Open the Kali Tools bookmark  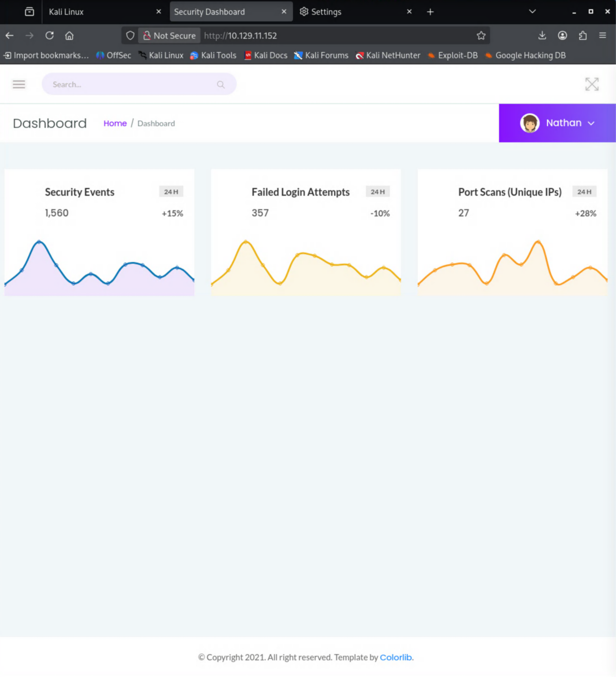(213, 55)
